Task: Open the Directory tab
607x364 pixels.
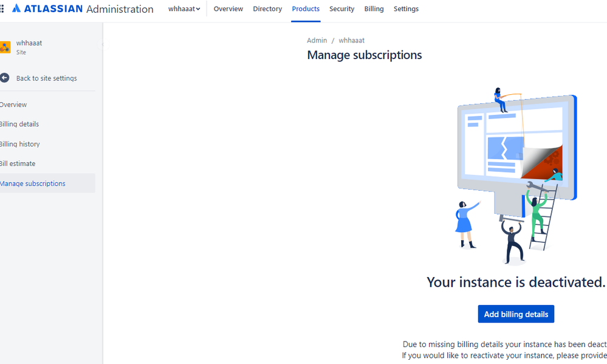Action: [x=267, y=9]
